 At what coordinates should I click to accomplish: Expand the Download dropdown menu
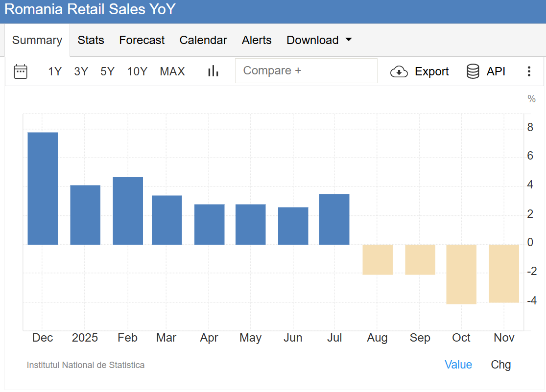[x=319, y=40]
